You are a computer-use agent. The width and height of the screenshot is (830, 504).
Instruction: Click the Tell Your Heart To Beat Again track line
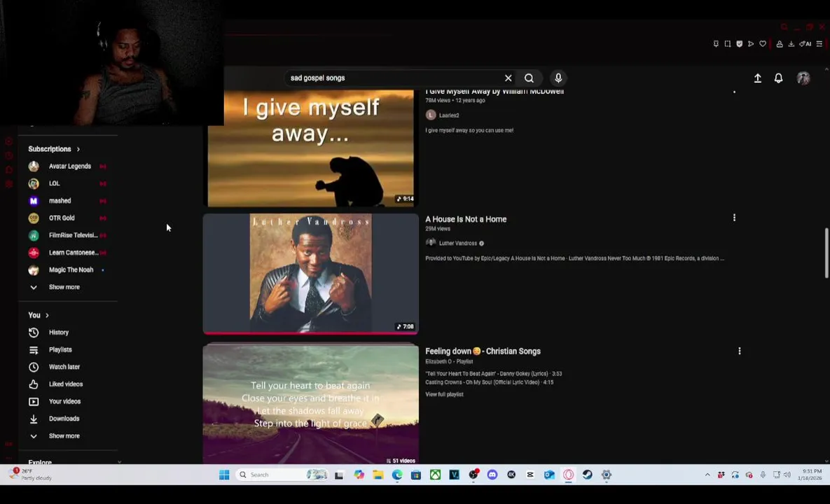(x=493, y=374)
